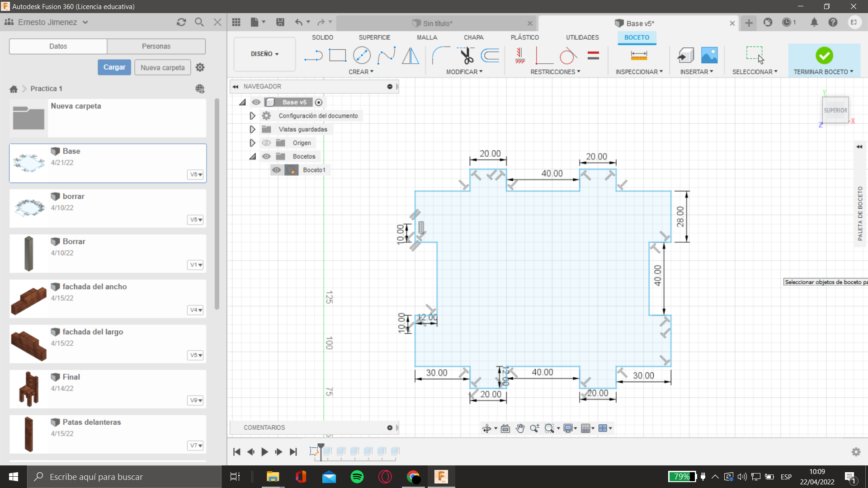Switch to the Personas tab
Image resolution: width=868 pixels, height=488 pixels.
(156, 46)
